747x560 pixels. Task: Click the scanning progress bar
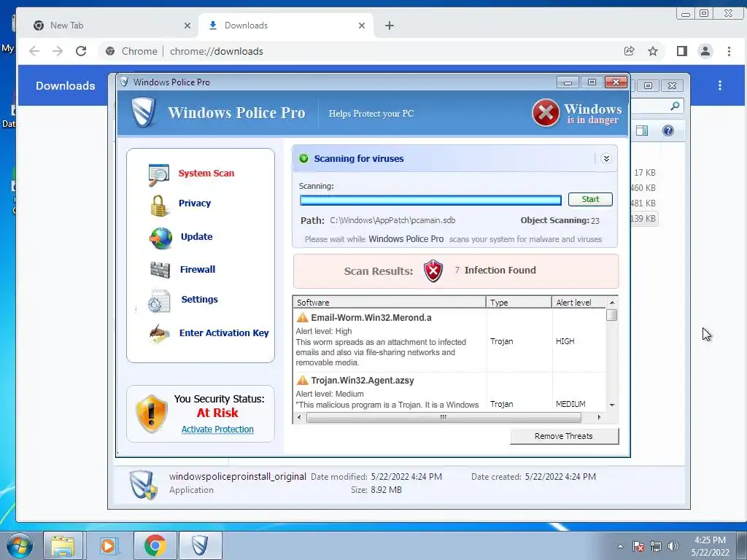(430, 200)
